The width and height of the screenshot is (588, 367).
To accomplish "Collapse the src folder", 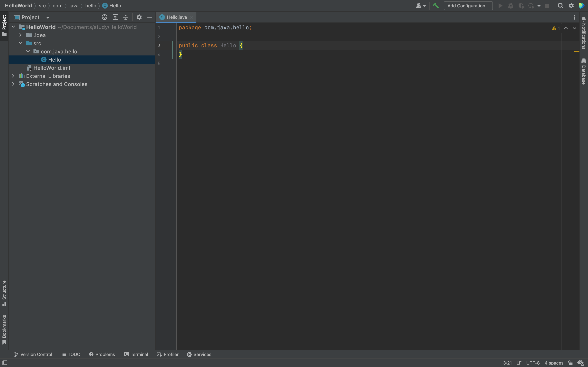I will (21, 43).
